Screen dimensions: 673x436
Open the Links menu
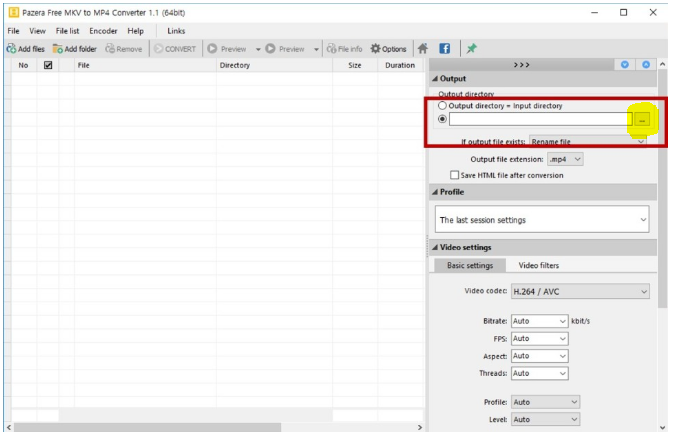coord(176,31)
